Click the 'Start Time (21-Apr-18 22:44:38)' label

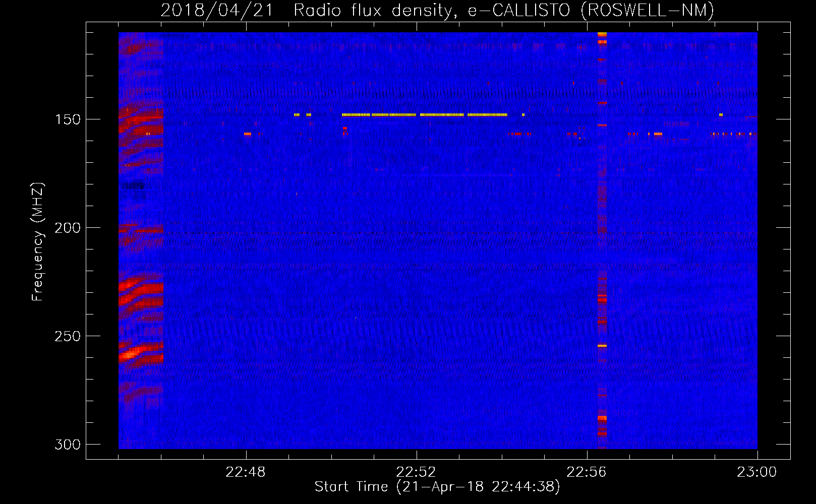point(437,487)
